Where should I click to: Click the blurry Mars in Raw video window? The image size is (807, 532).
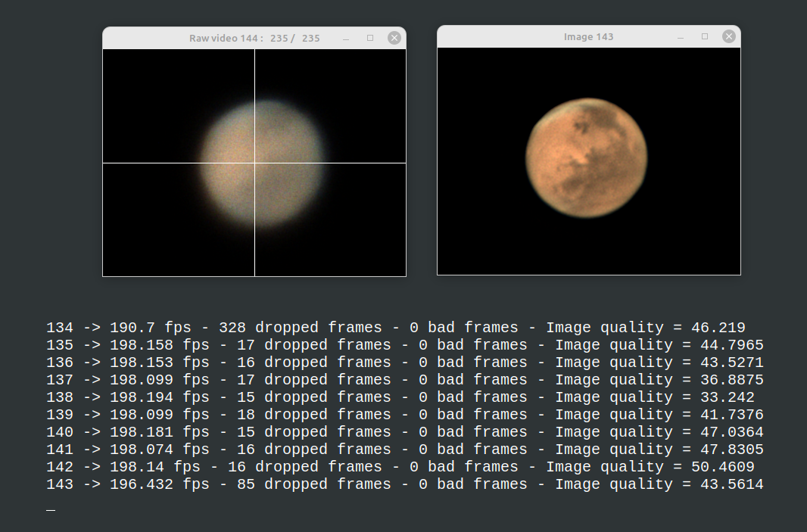pyautogui.click(x=263, y=163)
